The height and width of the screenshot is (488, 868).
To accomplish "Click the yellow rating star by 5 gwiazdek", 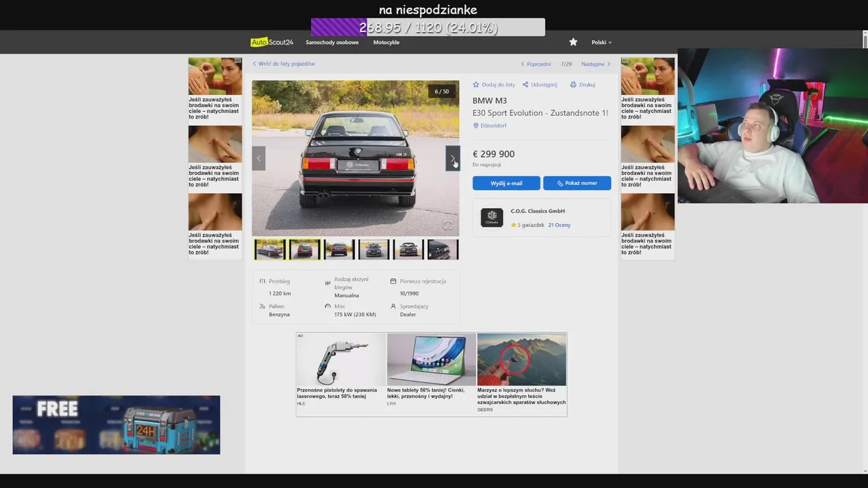I will click(x=513, y=225).
